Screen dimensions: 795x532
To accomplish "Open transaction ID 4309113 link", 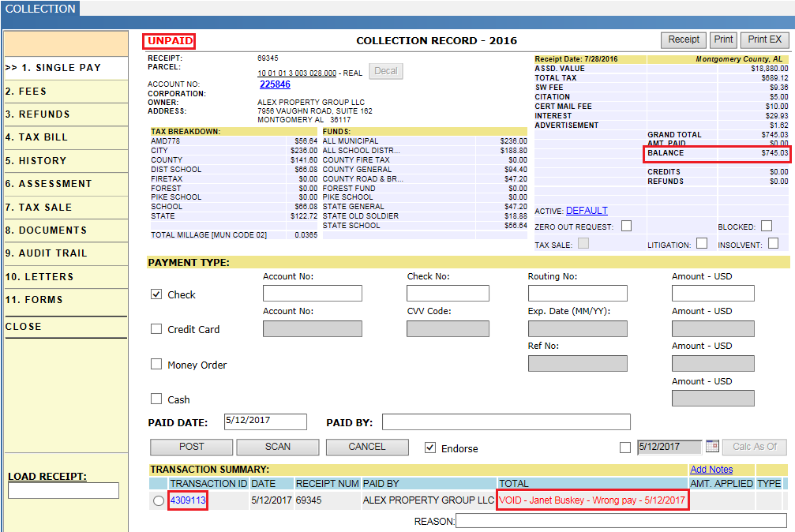I will [x=188, y=500].
